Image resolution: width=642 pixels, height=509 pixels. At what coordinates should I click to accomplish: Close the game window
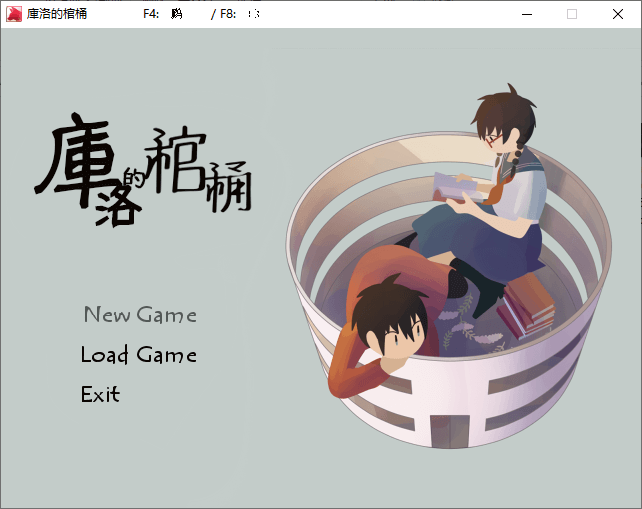[618, 14]
